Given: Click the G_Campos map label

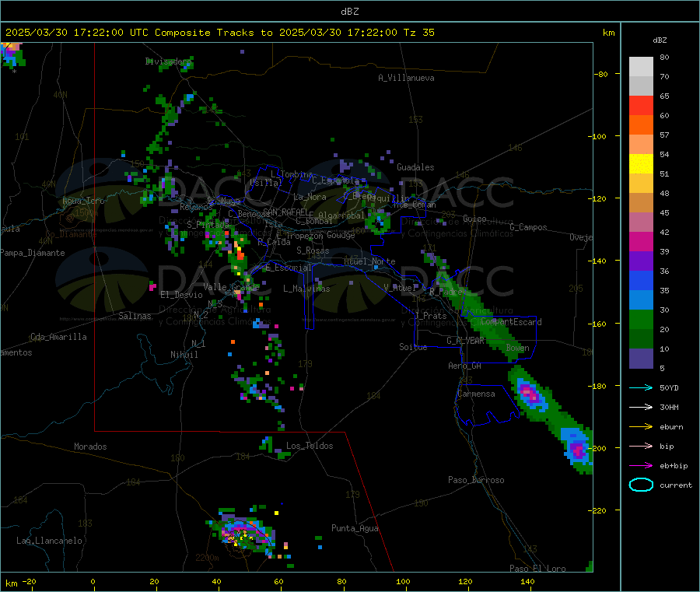Looking at the screenshot, I should click(528, 227).
